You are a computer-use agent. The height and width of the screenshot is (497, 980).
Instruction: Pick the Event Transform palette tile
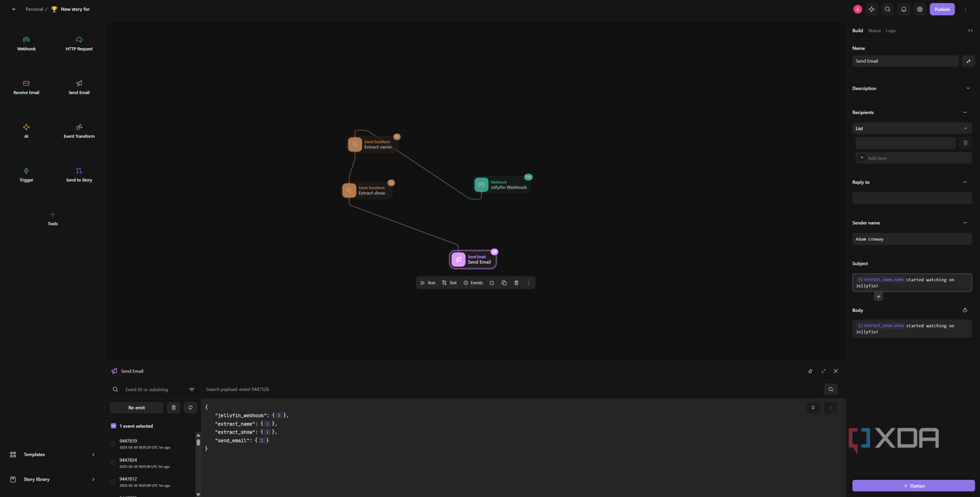[x=79, y=131]
